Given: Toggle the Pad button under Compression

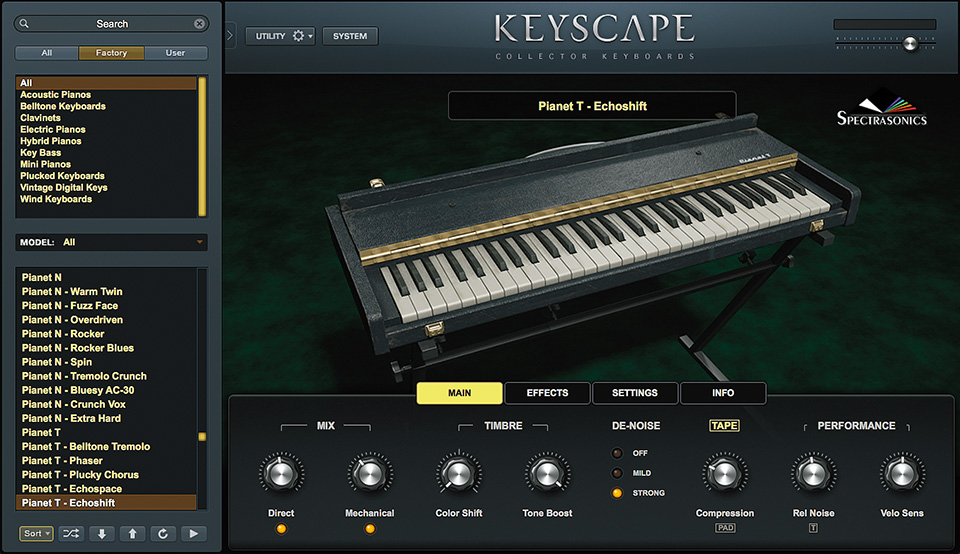Looking at the screenshot, I should [x=726, y=528].
